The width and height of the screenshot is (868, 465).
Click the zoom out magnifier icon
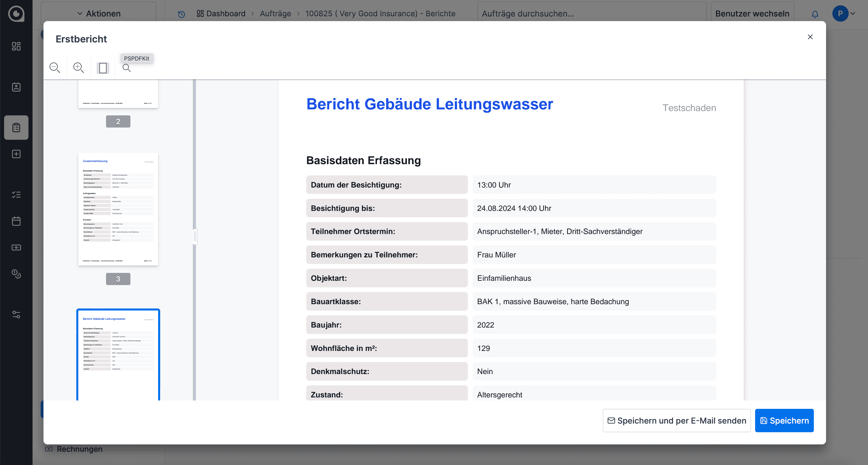(x=55, y=68)
